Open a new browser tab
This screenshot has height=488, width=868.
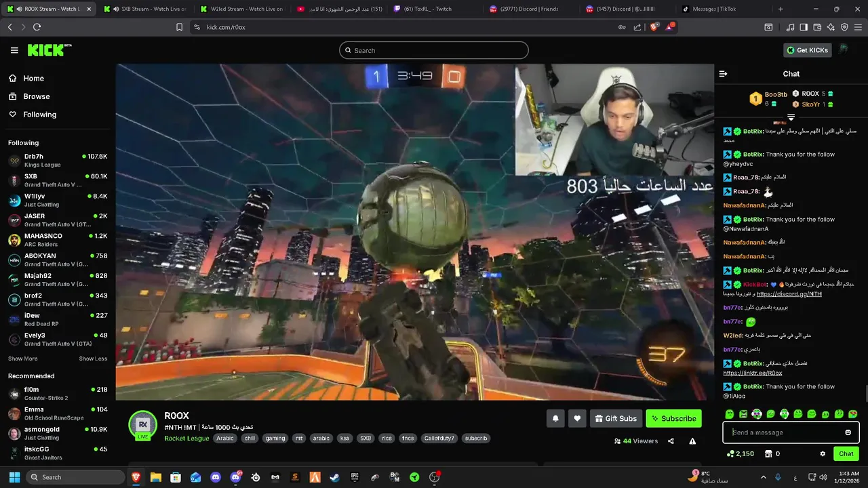pos(781,9)
